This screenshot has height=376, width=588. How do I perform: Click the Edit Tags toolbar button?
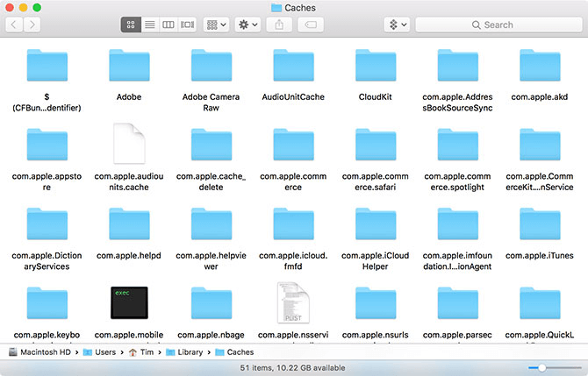311,25
